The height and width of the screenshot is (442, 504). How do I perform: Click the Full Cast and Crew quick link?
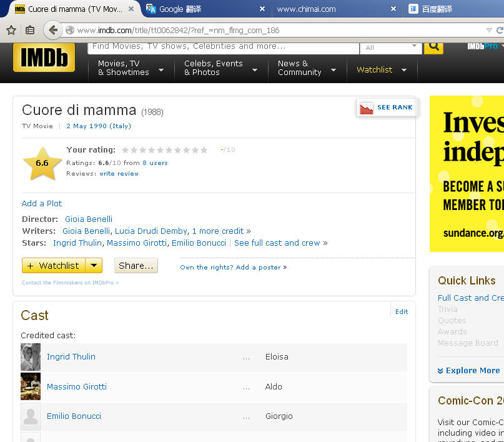pos(470,298)
